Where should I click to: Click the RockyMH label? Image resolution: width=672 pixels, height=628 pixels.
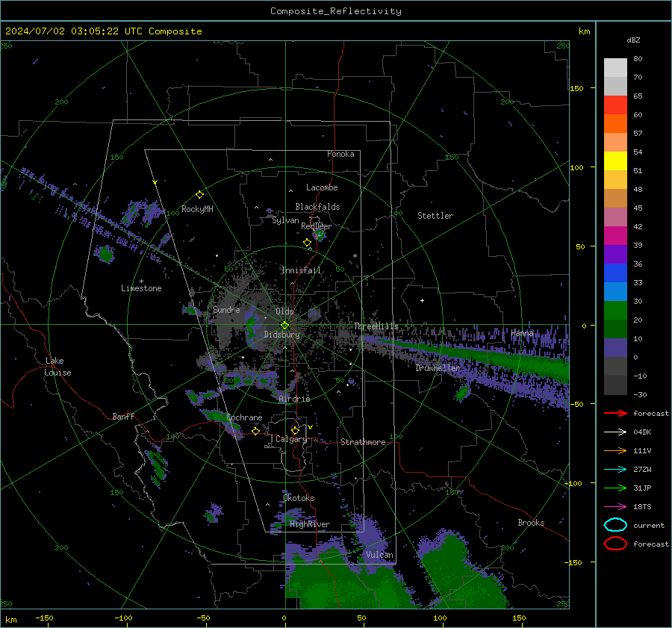(197, 209)
